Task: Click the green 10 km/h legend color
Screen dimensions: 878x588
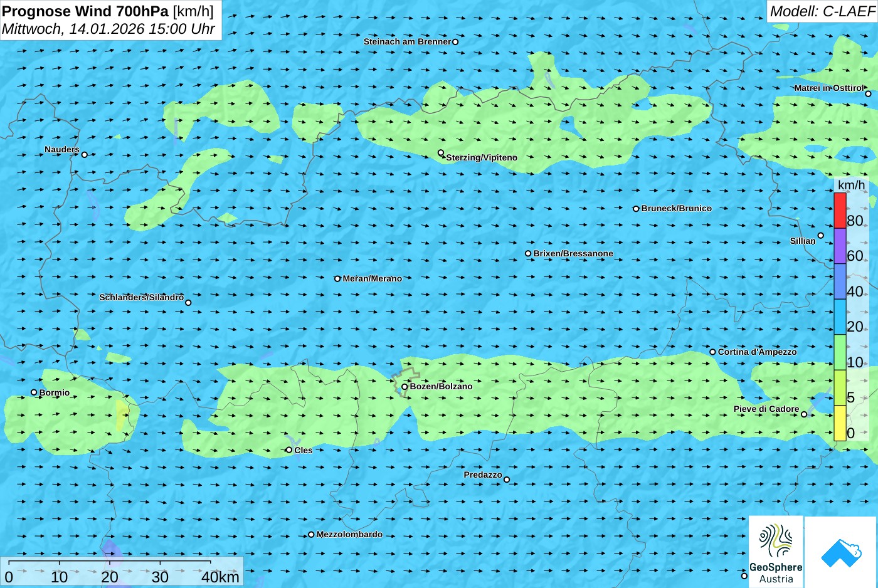Action: [x=840, y=352]
